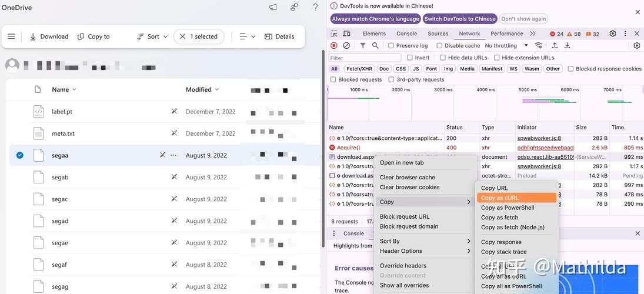Open the No throttling dropdown

coord(506,46)
